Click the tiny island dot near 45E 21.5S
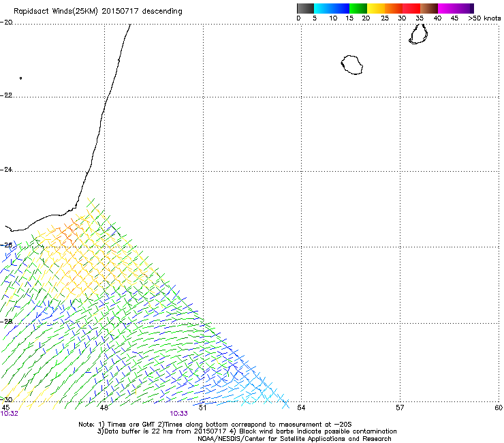The width and height of the screenshot is (504, 443). [x=20, y=78]
